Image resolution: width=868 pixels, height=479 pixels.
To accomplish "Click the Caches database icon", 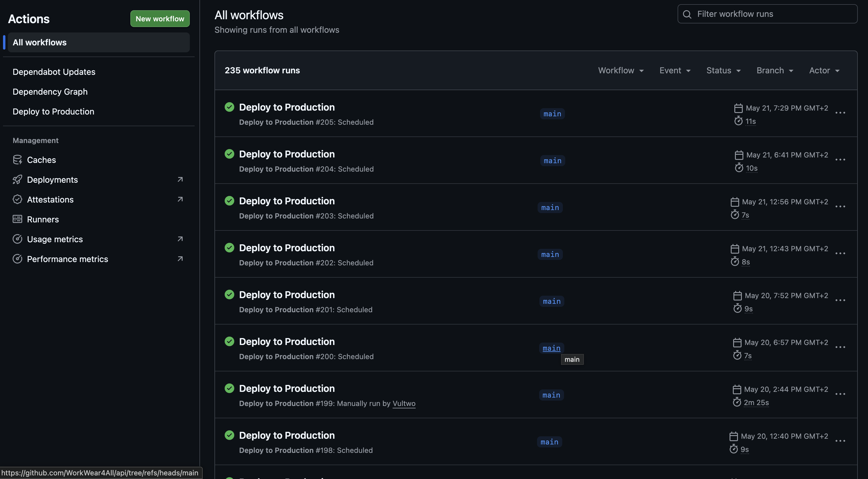I will click(17, 160).
